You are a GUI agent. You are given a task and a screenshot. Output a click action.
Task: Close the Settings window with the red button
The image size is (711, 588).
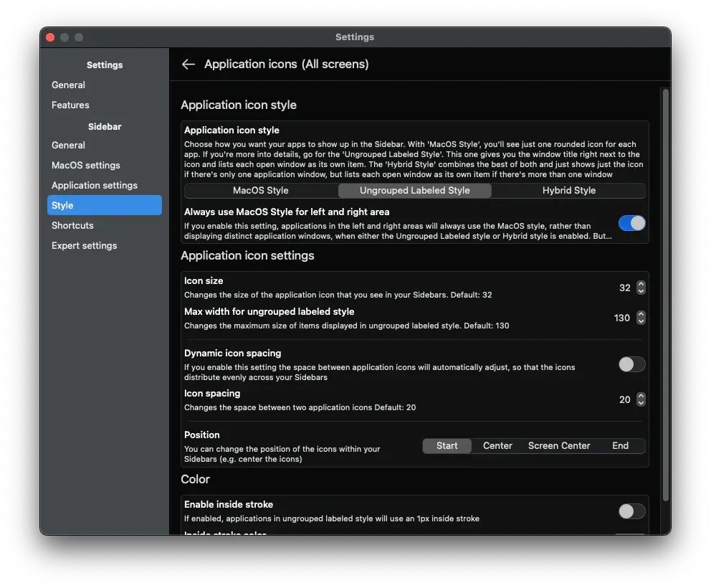click(x=50, y=37)
